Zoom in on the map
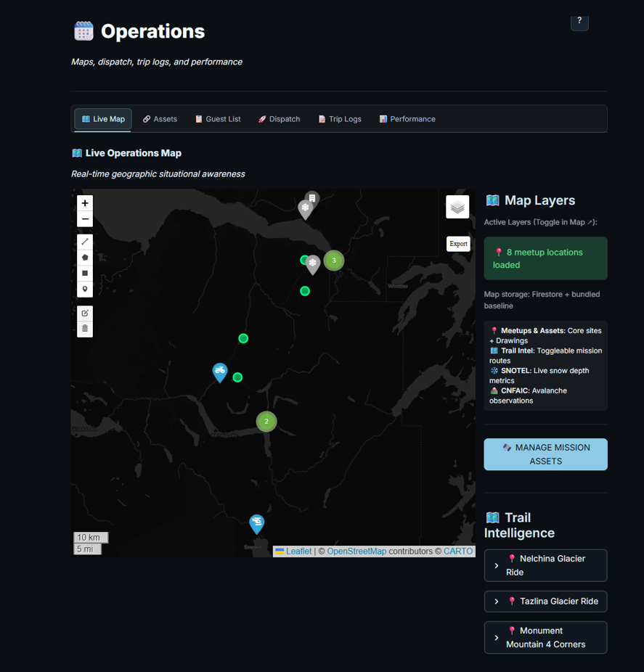The width and height of the screenshot is (644, 672). coord(85,203)
